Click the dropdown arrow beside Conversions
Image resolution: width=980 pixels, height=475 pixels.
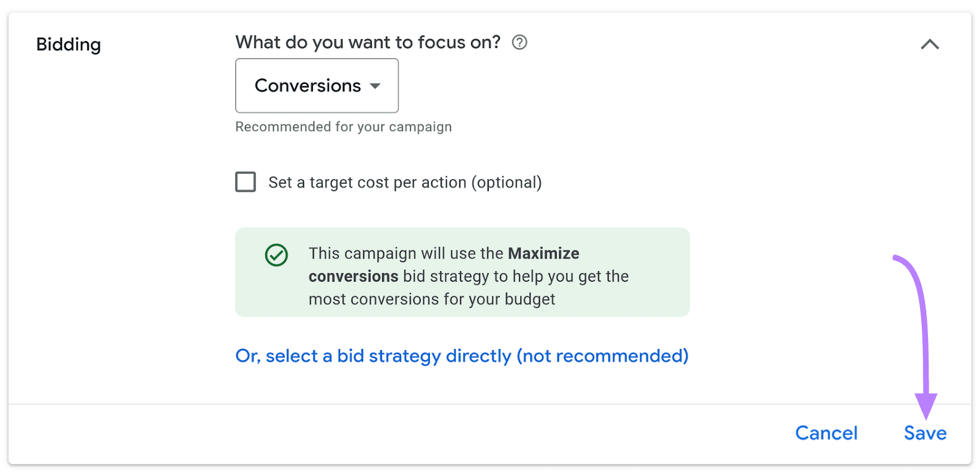point(375,87)
